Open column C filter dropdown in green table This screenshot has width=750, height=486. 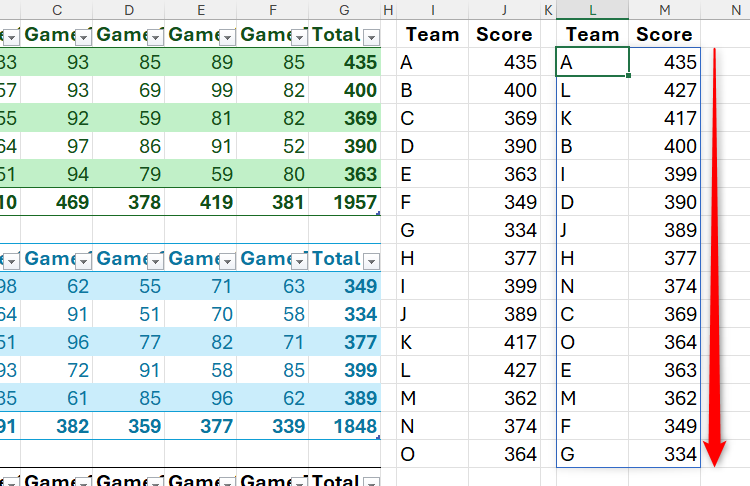pyautogui.click(x=83, y=36)
